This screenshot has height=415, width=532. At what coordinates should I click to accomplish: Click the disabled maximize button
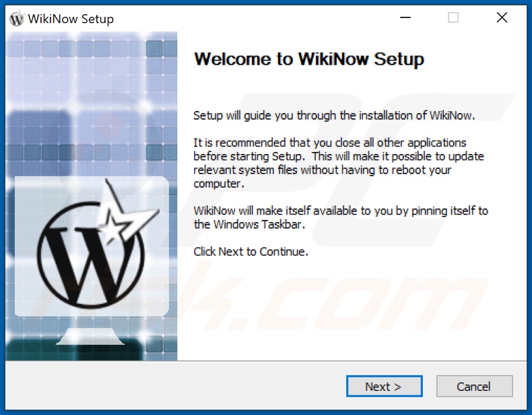(x=453, y=17)
